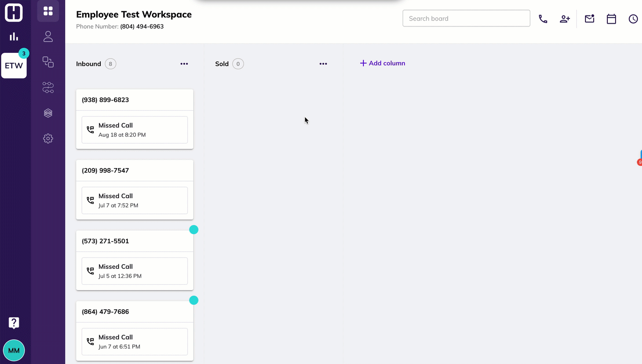Viewport: 642px width, 364px height.
Task: Click the analytics bar chart icon
Action: click(14, 36)
